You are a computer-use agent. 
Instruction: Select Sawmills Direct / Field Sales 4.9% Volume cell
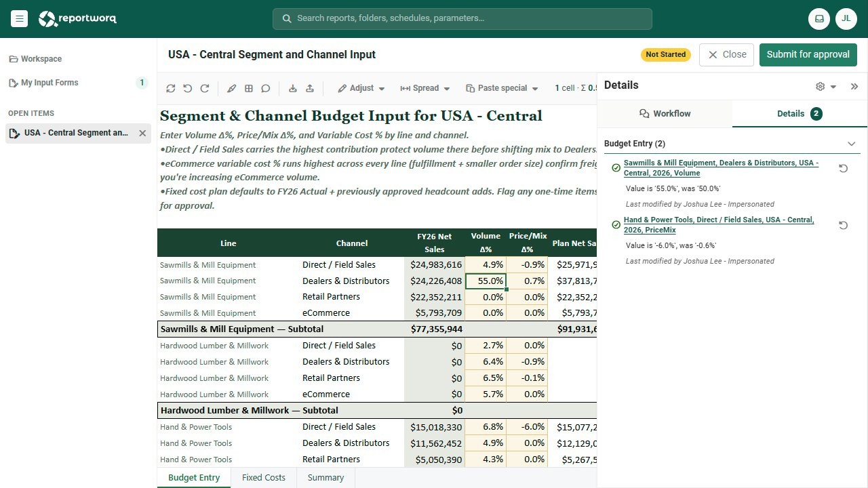point(486,265)
